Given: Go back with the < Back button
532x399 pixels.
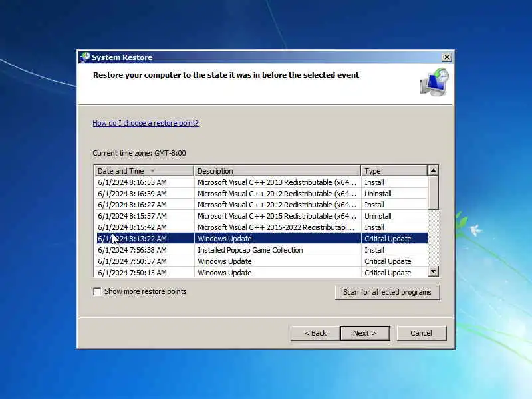Looking at the screenshot, I should coord(315,333).
